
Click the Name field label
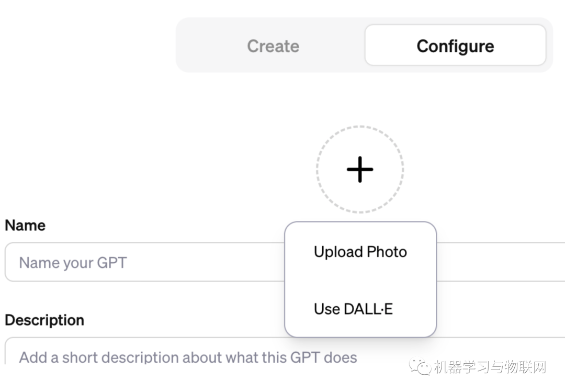point(25,226)
